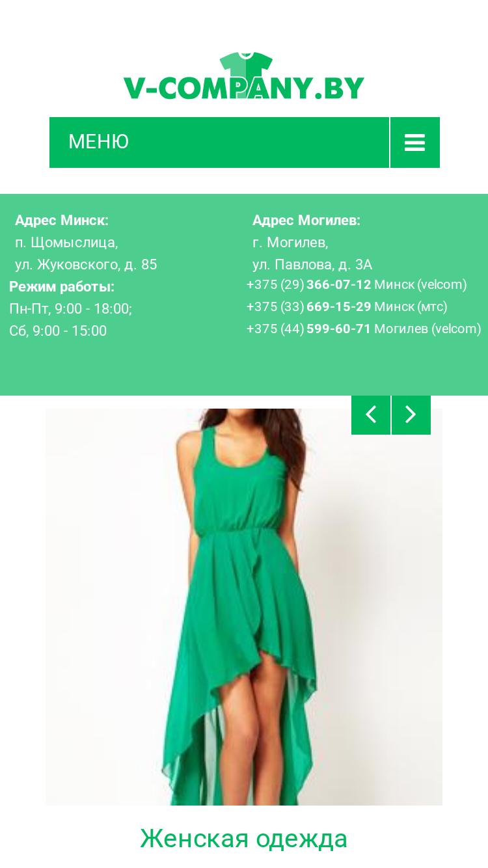
Task: Select the Адрес Могилев heading
Action: coord(306,221)
